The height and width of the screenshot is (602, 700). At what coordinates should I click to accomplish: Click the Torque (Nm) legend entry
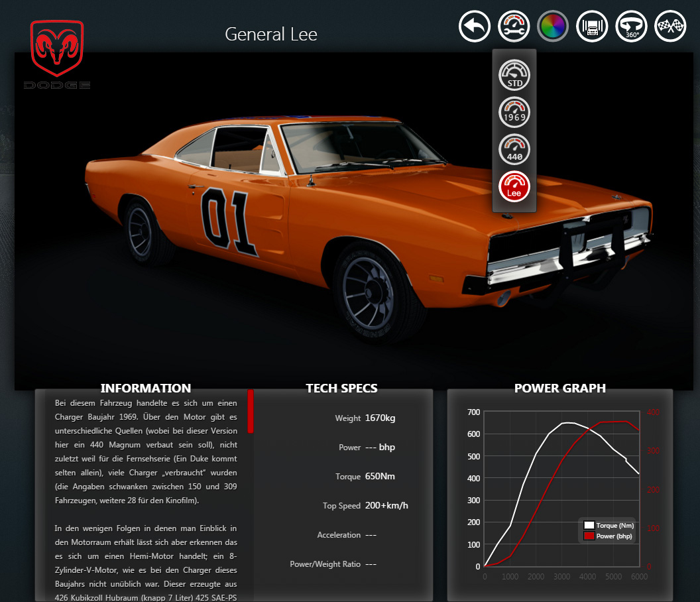click(x=609, y=525)
